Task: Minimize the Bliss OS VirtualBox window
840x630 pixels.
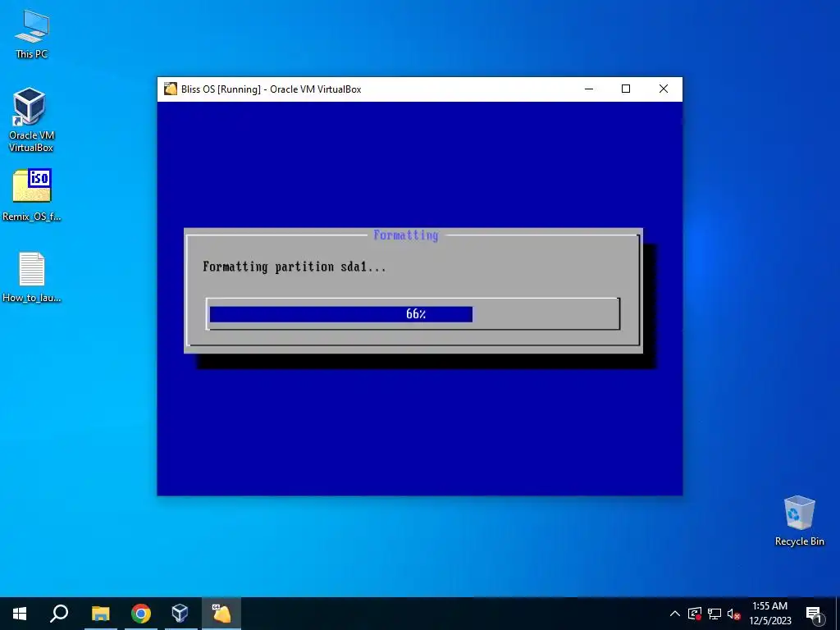Action: 589,89
